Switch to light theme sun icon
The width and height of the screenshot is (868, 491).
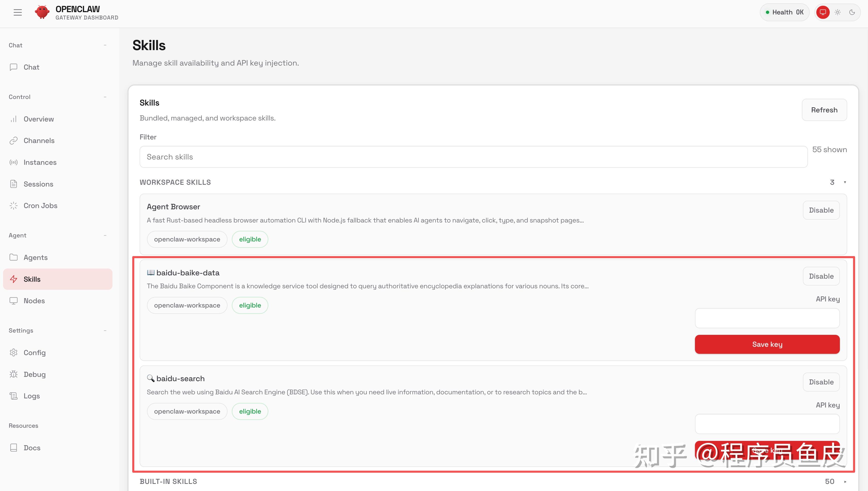[x=838, y=12]
